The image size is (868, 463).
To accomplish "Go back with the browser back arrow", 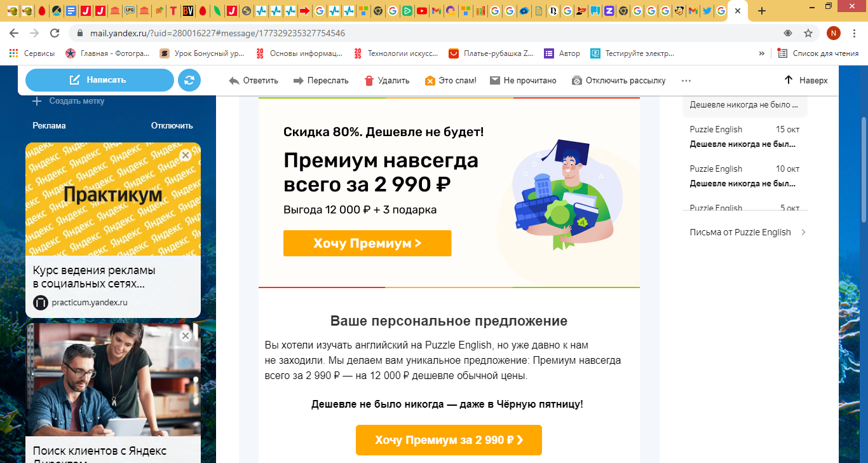I will (14, 33).
